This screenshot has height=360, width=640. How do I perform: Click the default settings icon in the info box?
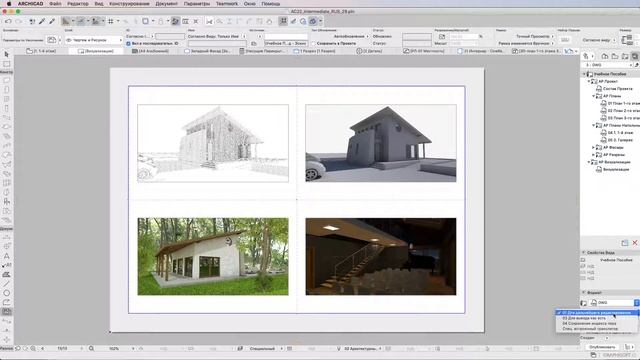point(52,40)
